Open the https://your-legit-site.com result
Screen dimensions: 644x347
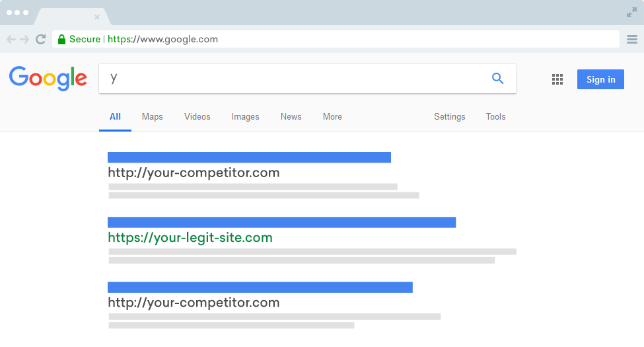(190, 238)
